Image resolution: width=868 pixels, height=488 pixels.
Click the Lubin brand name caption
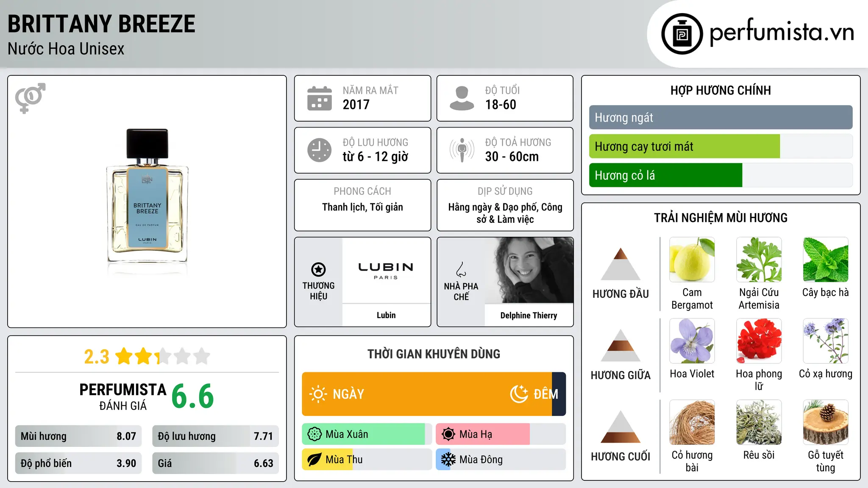click(386, 315)
